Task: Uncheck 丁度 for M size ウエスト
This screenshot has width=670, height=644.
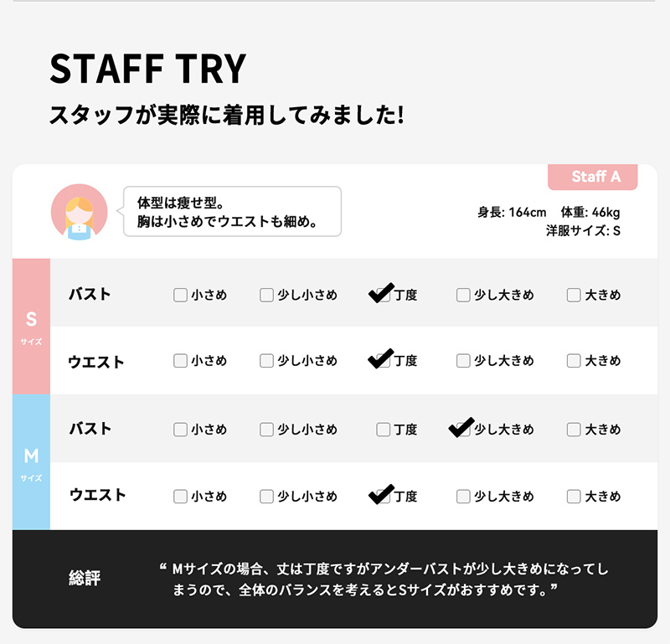Action: coord(383,497)
